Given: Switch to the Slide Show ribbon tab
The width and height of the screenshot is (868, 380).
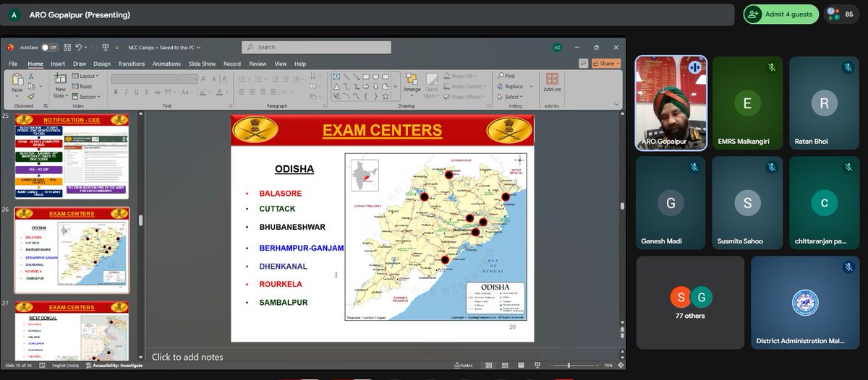Looking at the screenshot, I should [202, 64].
